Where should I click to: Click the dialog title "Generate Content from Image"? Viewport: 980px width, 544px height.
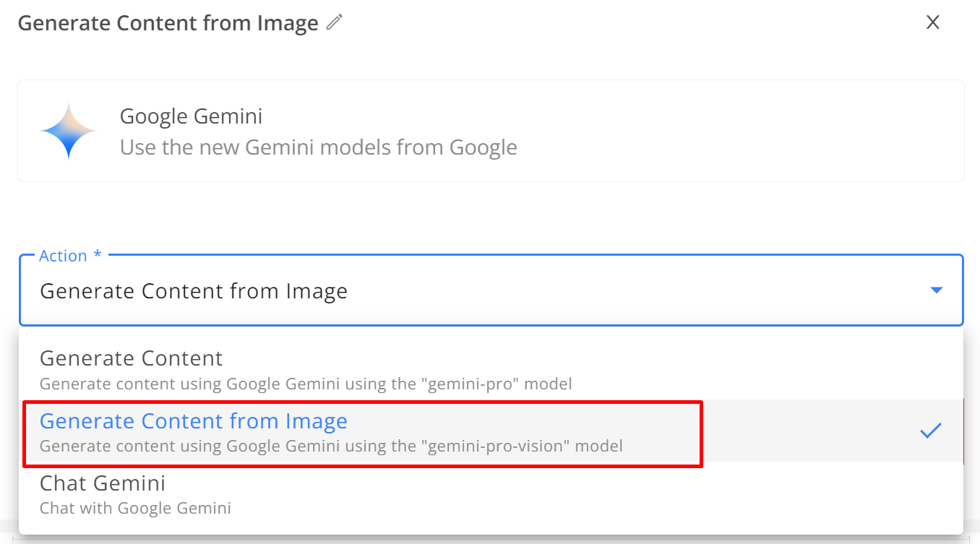[x=168, y=23]
